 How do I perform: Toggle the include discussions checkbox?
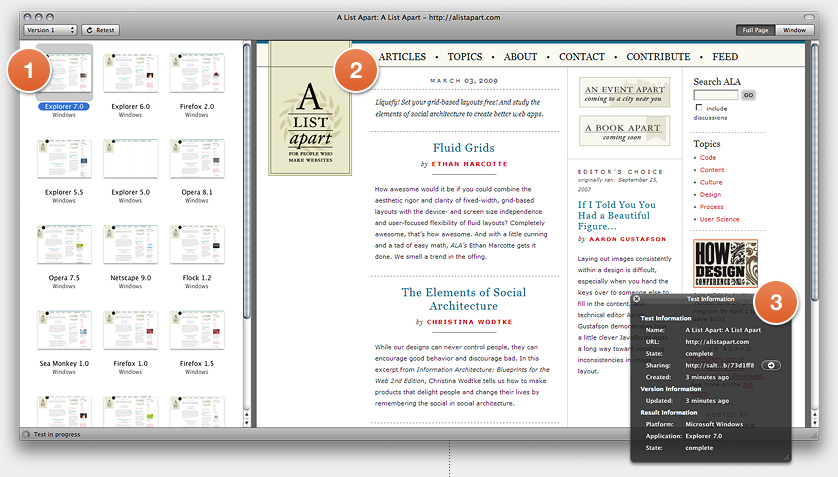pos(699,107)
